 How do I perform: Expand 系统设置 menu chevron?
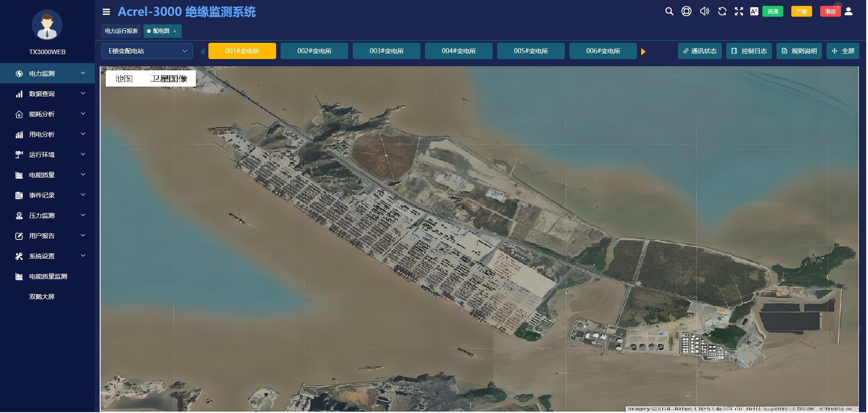click(83, 256)
